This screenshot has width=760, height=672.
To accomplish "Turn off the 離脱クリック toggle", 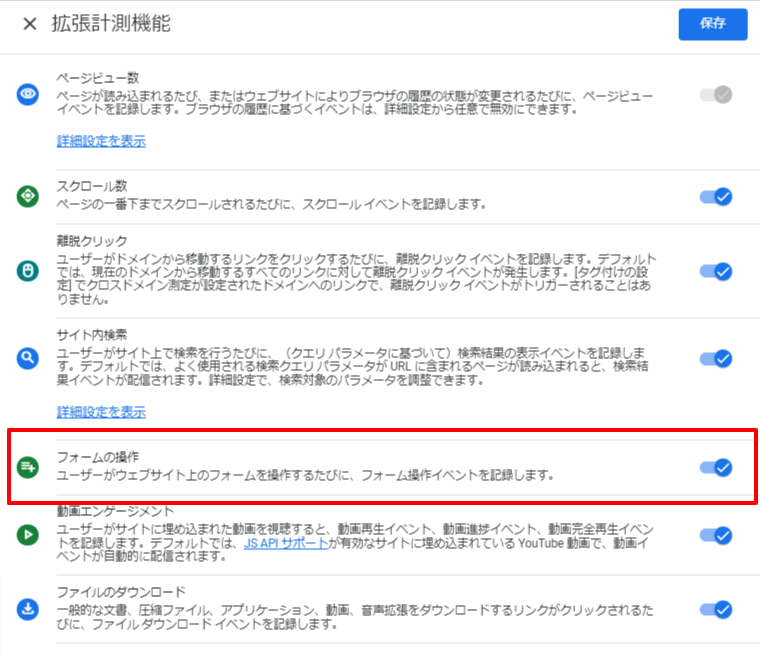I will (716, 272).
